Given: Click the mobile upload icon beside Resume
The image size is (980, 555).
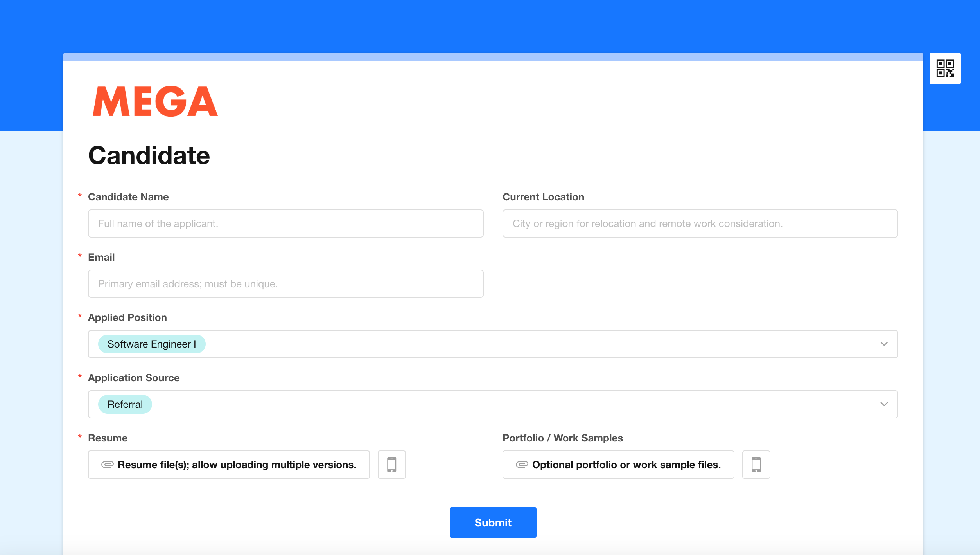Looking at the screenshot, I should pyautogui.click(x=391, y=465).
